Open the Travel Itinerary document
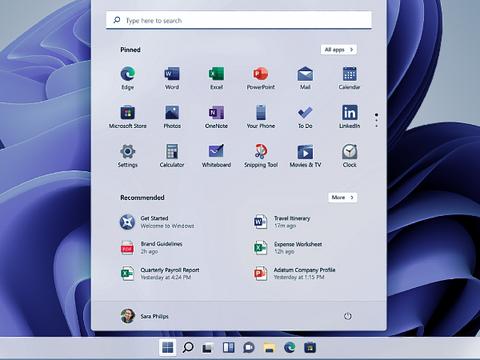Image resolution: width=480 pixels, height=360 pixels. (x=282, y=222)
